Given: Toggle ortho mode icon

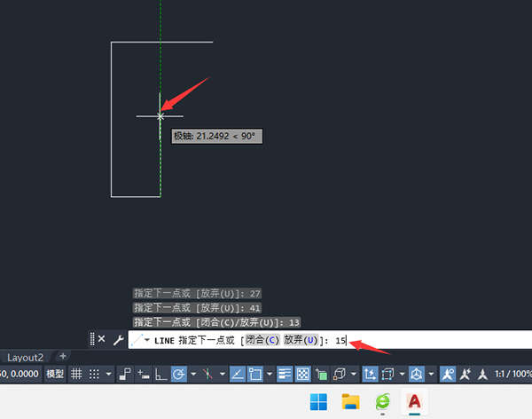Looking at the screenshot, I should click(160, 374).
